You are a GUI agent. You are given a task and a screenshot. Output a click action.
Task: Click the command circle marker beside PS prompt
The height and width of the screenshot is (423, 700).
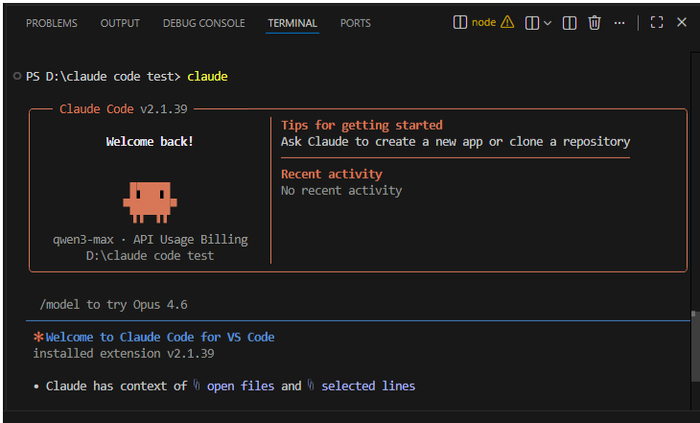coord(17,76)
